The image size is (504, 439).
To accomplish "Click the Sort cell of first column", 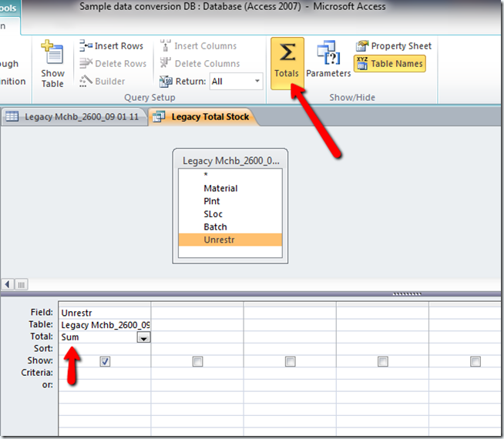I will [105, 349].
